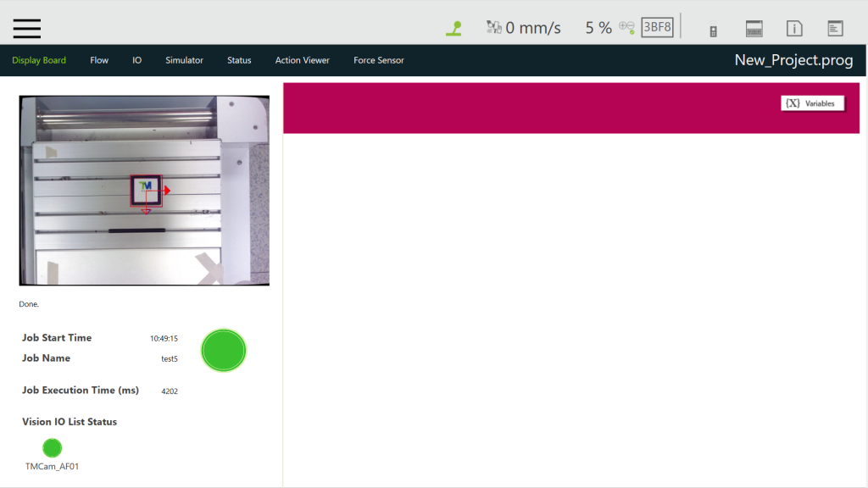Click the Variables button

(812, 103)
